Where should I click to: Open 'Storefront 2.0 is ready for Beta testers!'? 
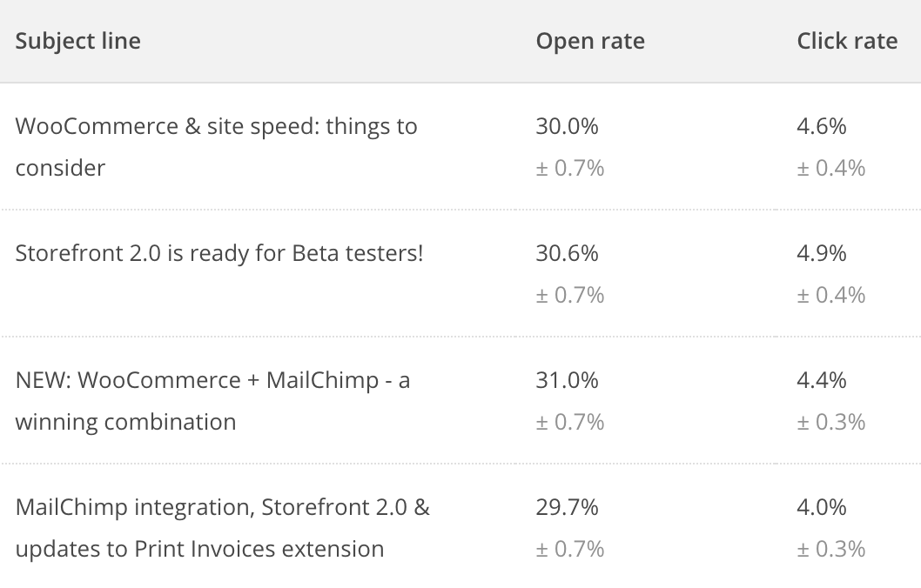click(219, 253)
